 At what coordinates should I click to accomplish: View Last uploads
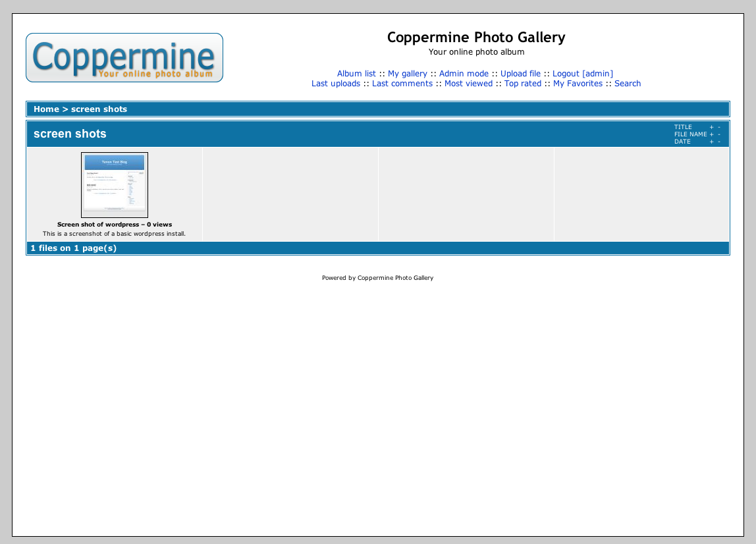(336, 84)
